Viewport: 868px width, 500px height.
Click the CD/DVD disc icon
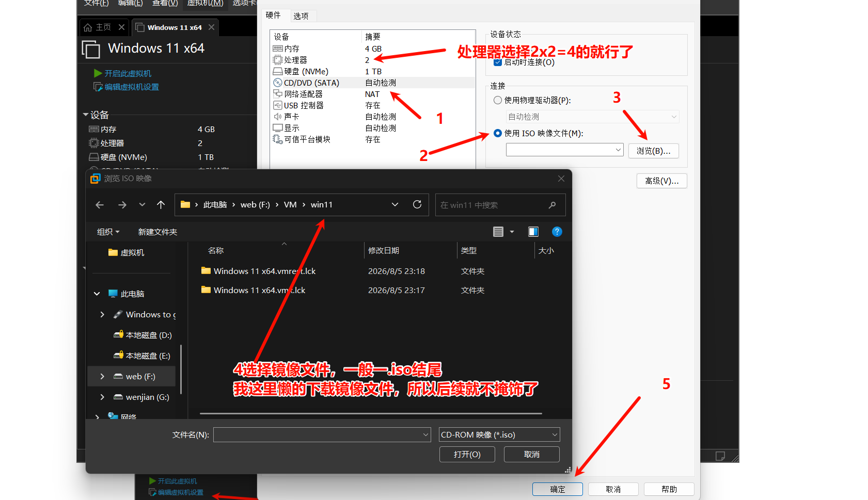coord(278,83)
